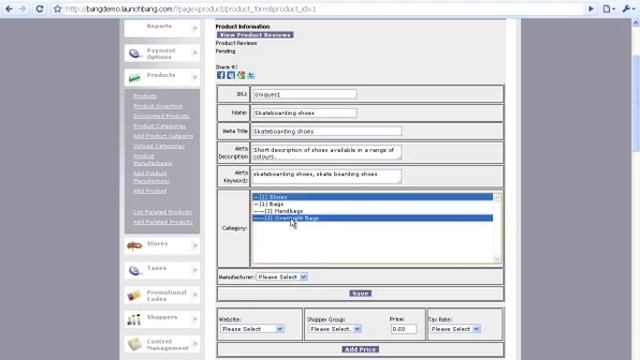The image size is (640, 360).
Task: Open the browser page menu icon
Action: [x=609, y=9]
